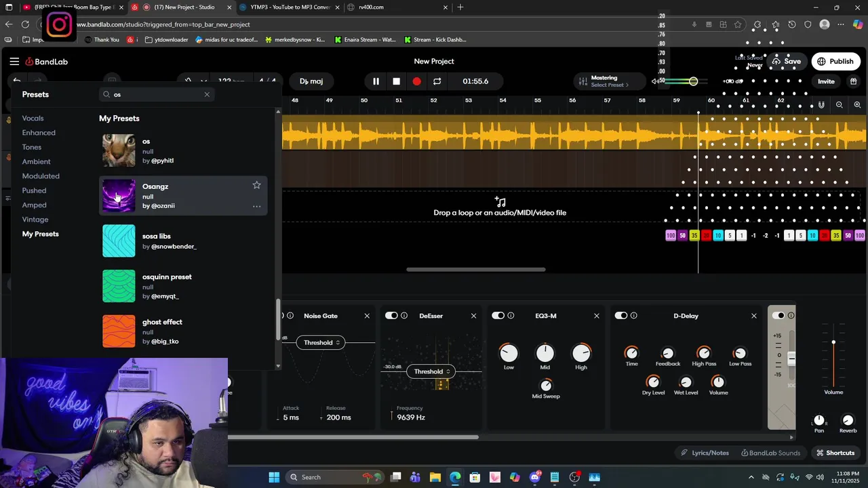Click the Save button
This screenshot has height=488, width=868.
(787, 62)
